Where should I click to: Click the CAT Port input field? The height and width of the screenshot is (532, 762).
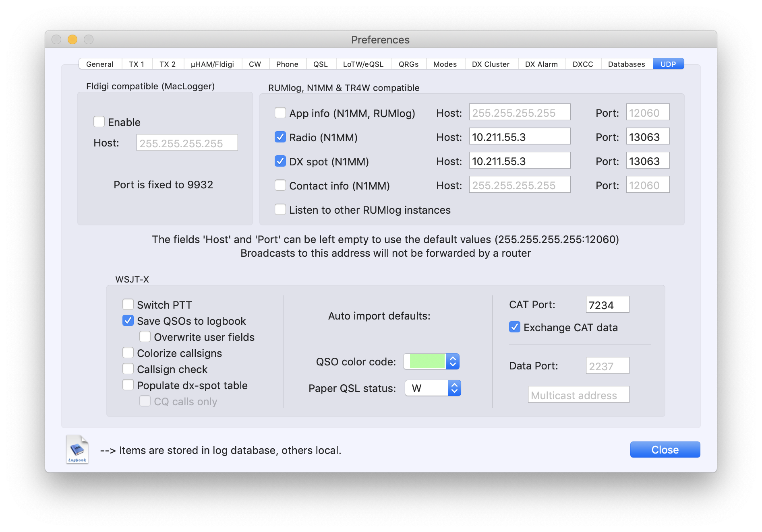(x=607, y=305)
